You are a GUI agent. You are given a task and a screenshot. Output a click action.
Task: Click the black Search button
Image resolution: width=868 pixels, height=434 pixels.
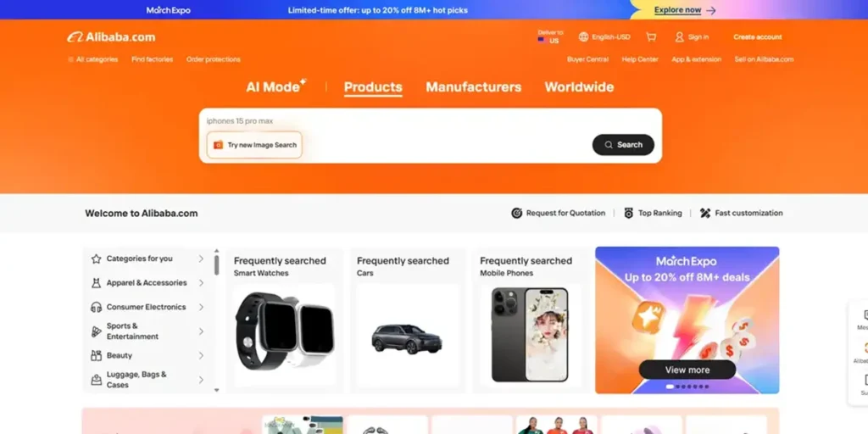tap(623, 145)
